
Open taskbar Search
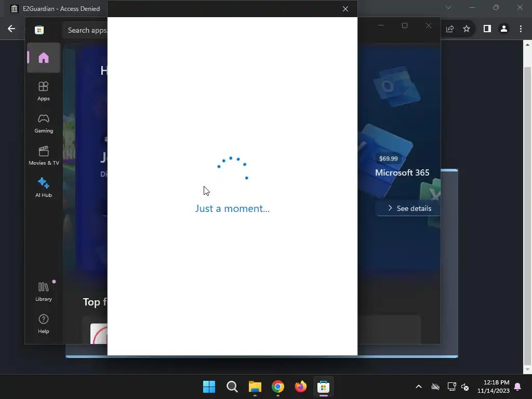232,387
